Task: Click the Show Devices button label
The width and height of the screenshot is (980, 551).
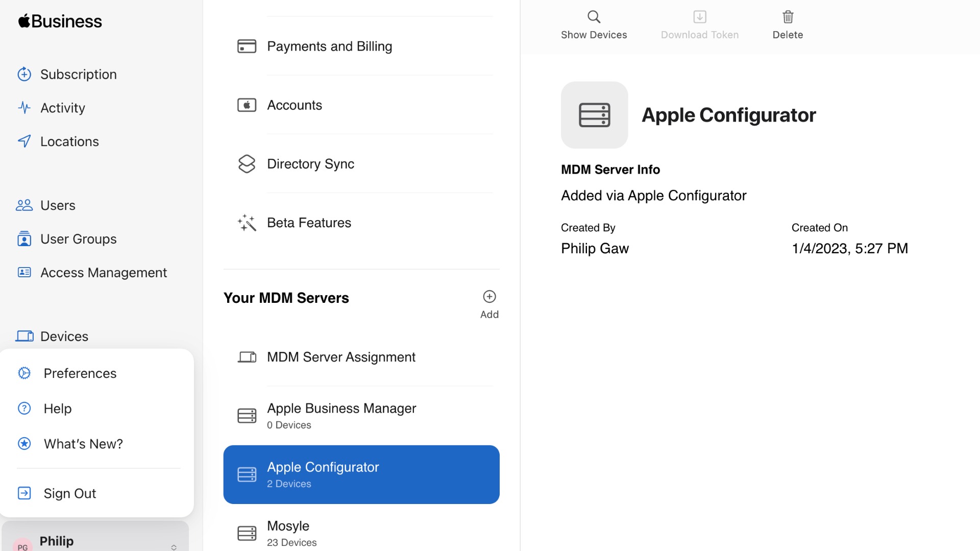Action: click(594, 35)
